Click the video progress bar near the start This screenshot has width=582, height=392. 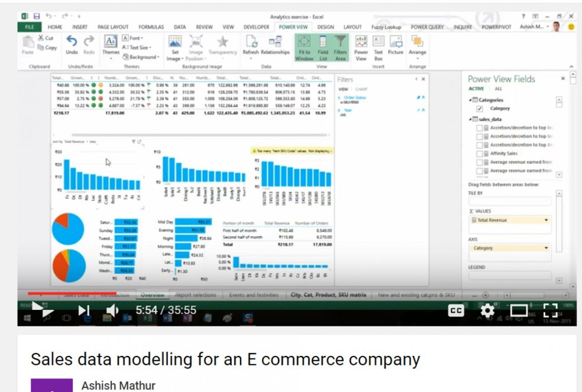35,292
